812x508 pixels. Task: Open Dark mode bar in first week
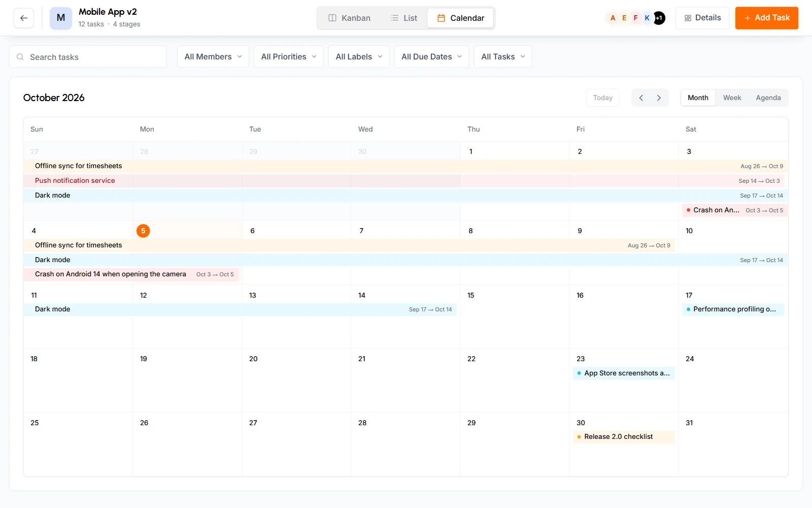pos(405,196)
